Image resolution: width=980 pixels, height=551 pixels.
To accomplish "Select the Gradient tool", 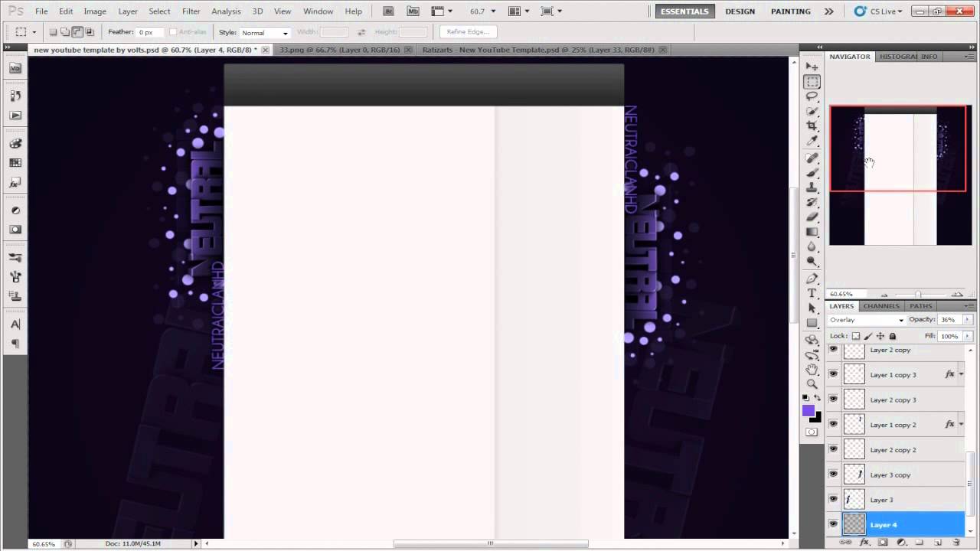I will 812,232.
